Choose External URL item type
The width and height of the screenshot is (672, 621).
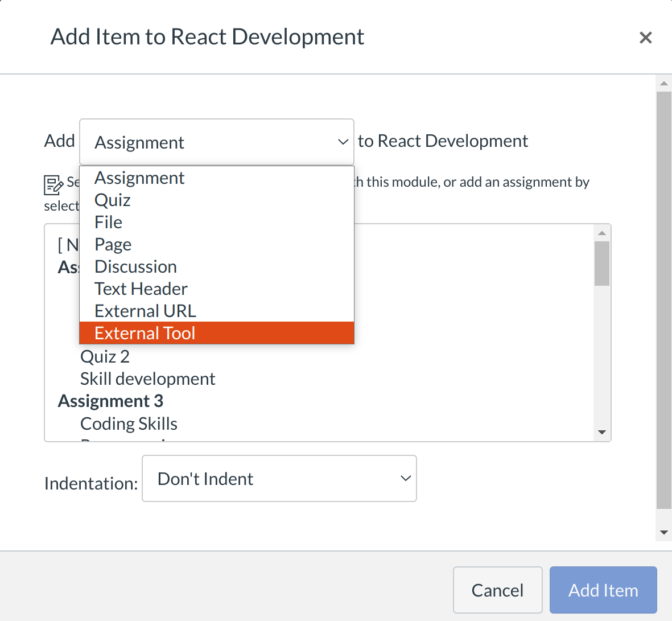(x=145, y=311)
